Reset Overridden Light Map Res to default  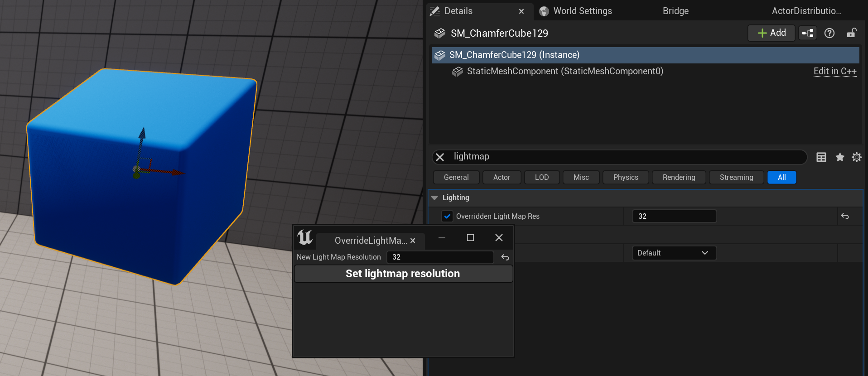pyautogui.click(x=845, y=216)
